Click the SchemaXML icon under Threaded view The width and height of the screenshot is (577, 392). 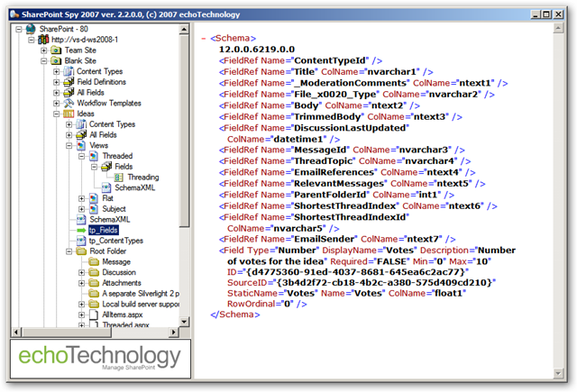tap(106, 187)
